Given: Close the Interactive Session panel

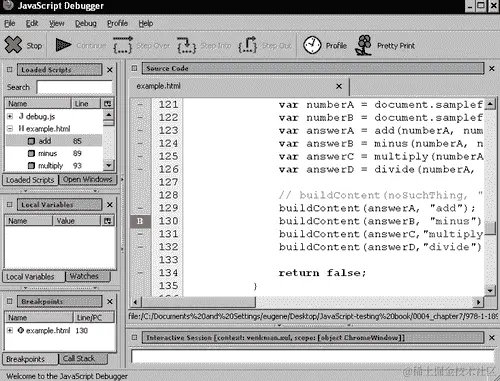Looking at the screenshot, I should click(491, 338).
